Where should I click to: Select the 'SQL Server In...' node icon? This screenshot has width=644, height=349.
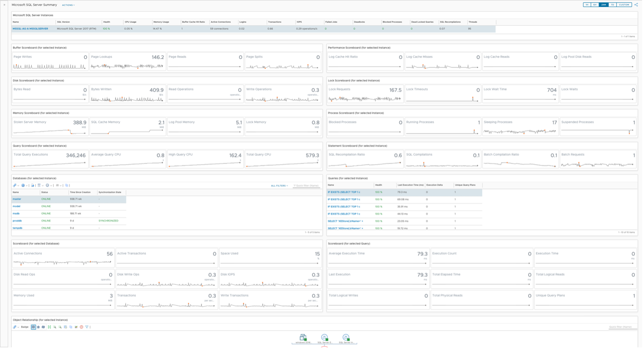pos(346,337)
